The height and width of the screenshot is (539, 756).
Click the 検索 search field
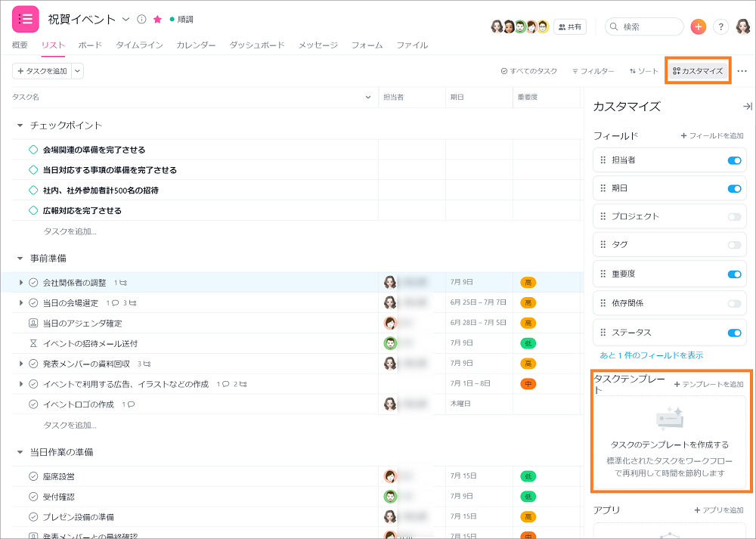click(x=644, y=26)
